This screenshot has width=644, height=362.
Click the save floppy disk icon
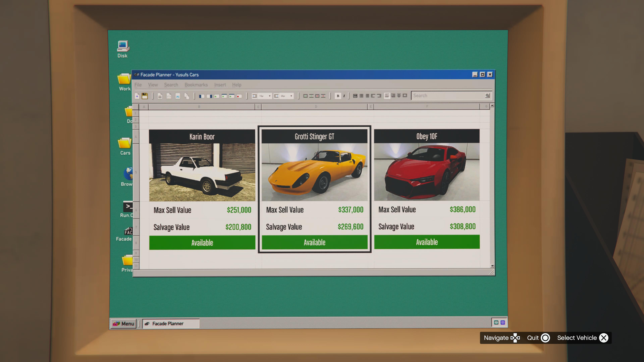145,96
